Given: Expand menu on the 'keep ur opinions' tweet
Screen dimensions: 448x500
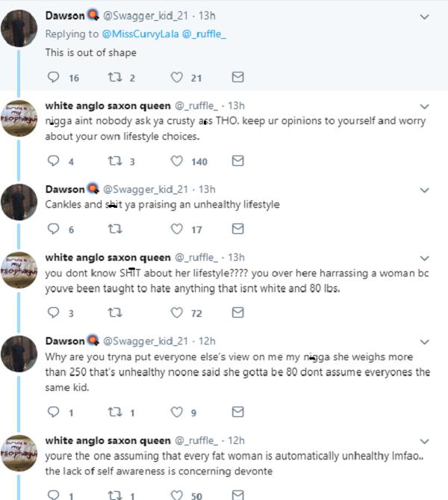Looking at the screenshot, I should click(425, 105).
